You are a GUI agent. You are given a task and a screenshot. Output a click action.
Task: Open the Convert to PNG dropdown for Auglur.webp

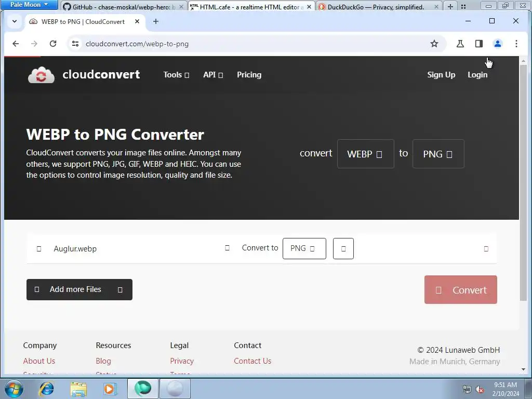[x=304, y=249]
